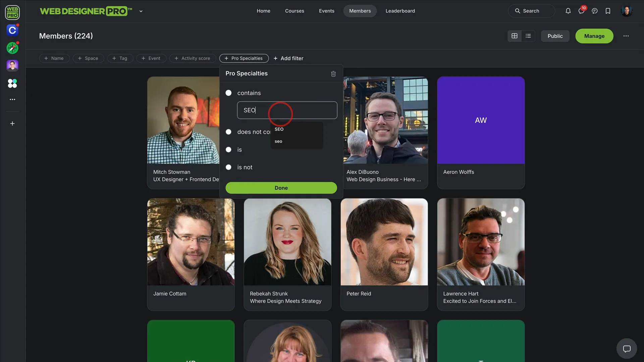
Task: Open Rebekah Strunk's member card photo
Action: (x=287, y=242)
